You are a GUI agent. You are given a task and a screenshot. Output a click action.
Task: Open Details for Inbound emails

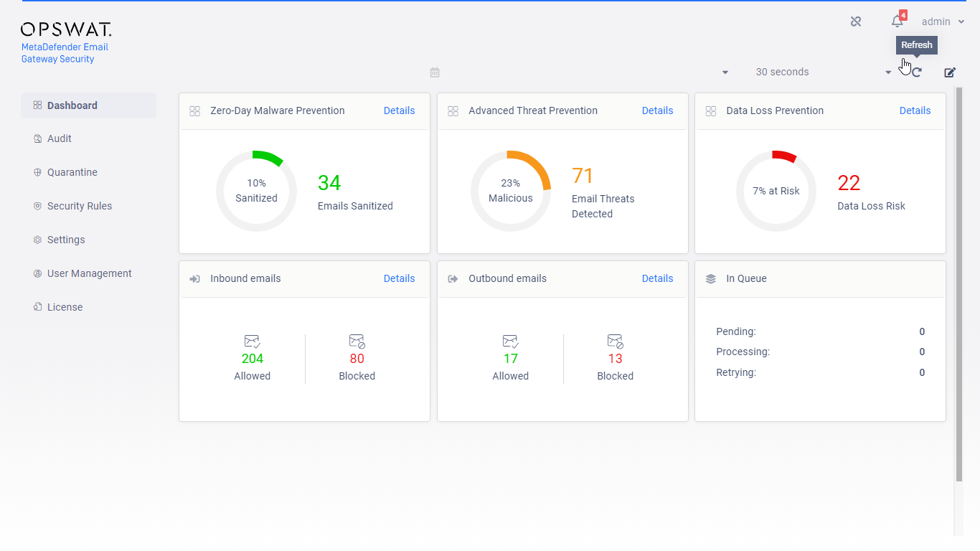pyautogui.click(x=399, y=278)
